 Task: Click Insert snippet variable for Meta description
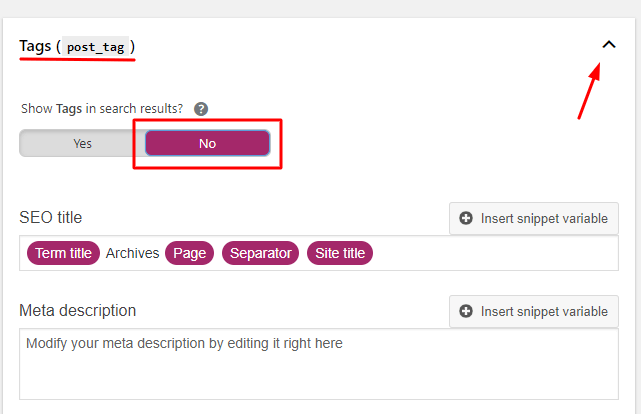[533, 311]
